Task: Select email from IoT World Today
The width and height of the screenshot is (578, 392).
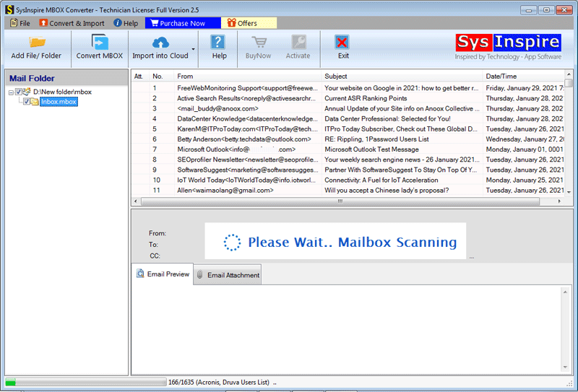Action: tap(348, 180)
